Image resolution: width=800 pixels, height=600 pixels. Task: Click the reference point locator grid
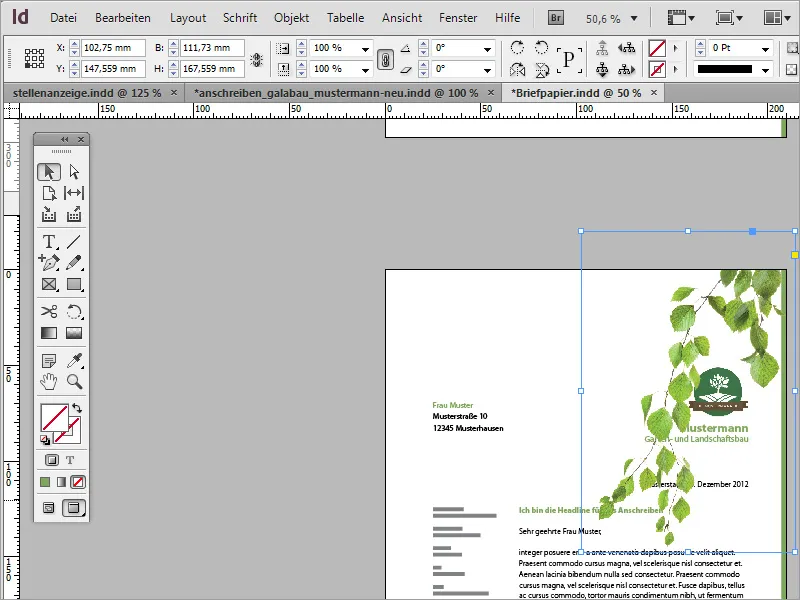coord(34,58)
